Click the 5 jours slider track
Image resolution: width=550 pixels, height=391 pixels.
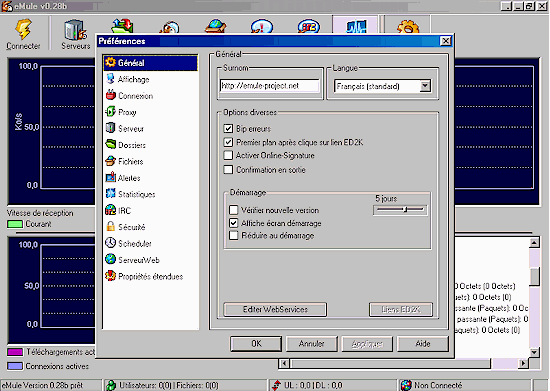pyautogui.click(x=400, y=210)
